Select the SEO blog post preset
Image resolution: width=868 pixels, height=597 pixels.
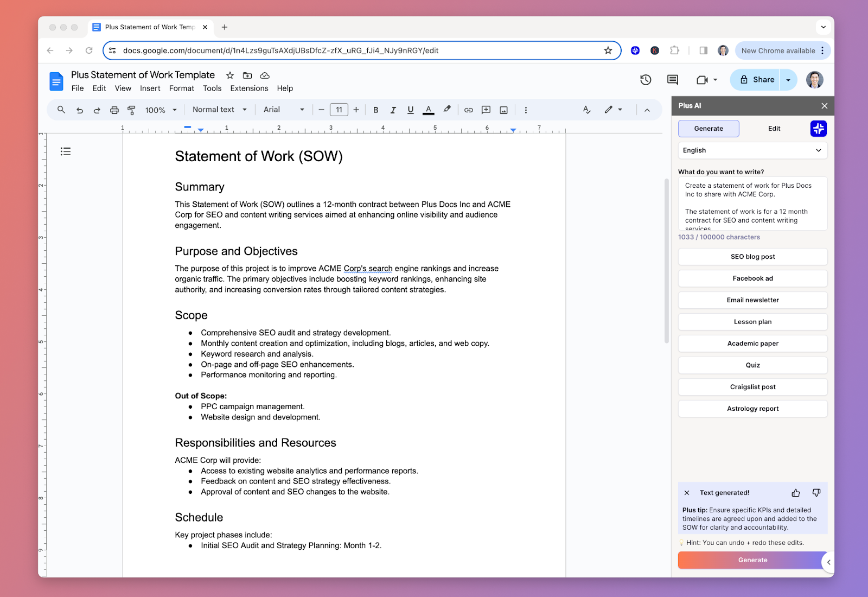(x=752, y=257)
